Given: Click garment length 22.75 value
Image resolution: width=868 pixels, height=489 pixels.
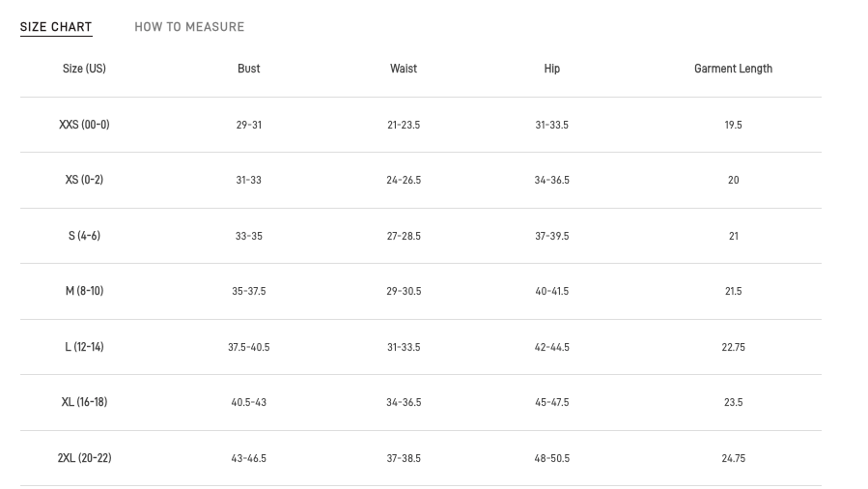Looking at the screenshot, I should point(733,347).
